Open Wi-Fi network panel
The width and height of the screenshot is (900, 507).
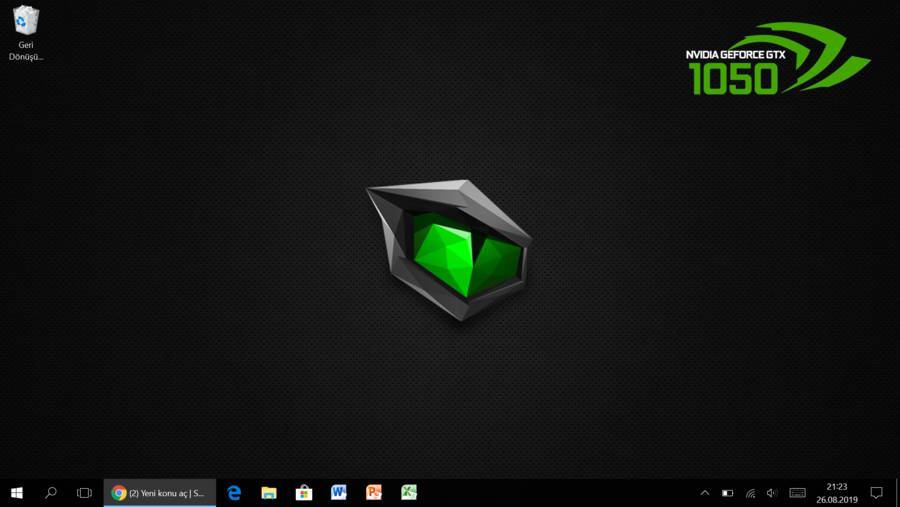click(x=750, y=493)
